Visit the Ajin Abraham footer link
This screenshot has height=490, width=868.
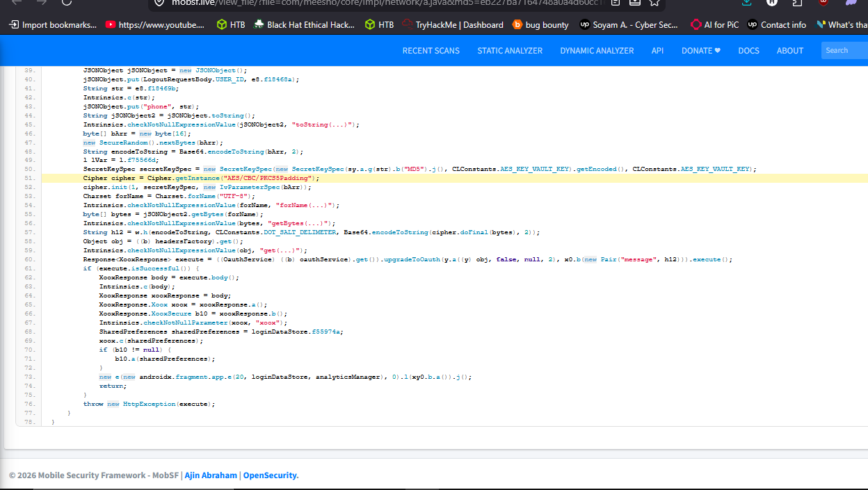coord(211,475)
